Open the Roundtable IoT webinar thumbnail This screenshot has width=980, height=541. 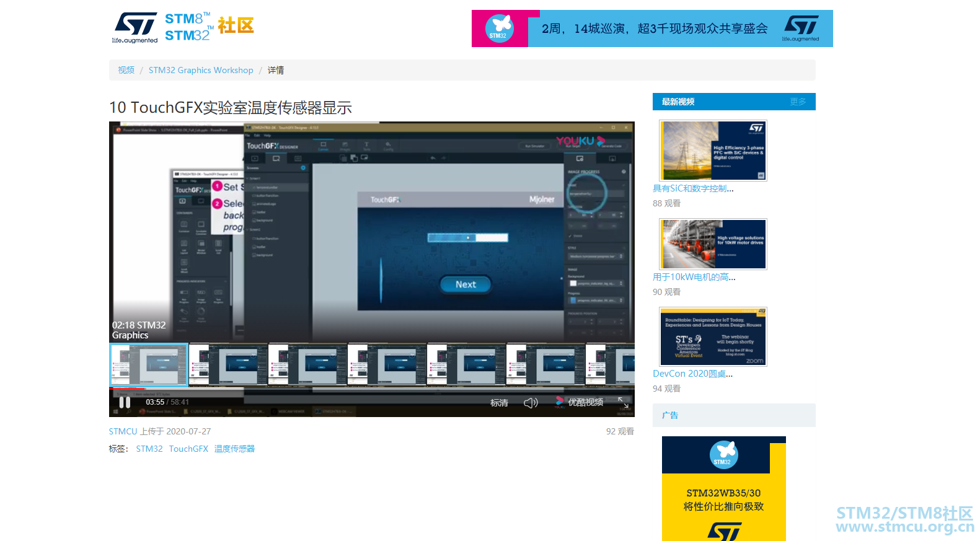tap(713, 336)
